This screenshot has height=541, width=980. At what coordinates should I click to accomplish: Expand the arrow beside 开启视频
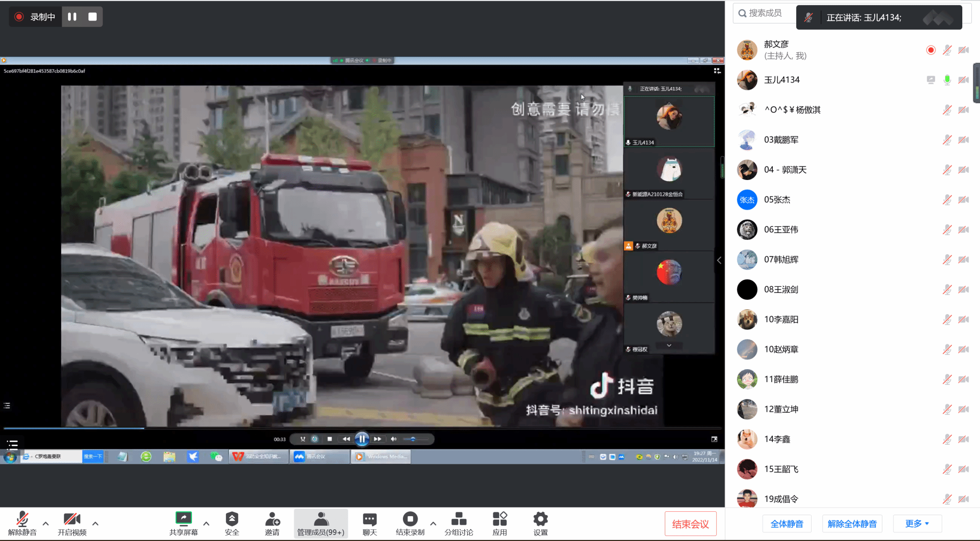coord(95,524)
